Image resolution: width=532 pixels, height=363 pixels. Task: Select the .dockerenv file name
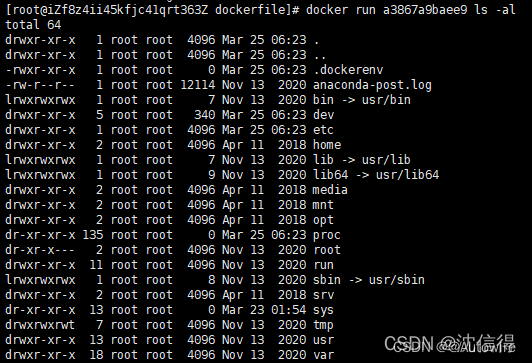point(348,70)
